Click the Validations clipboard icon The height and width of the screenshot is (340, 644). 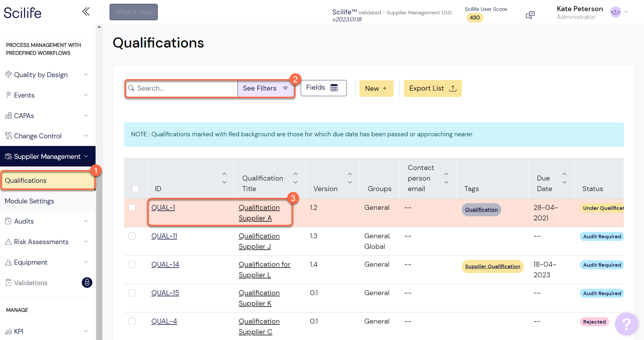coord(9,283)
